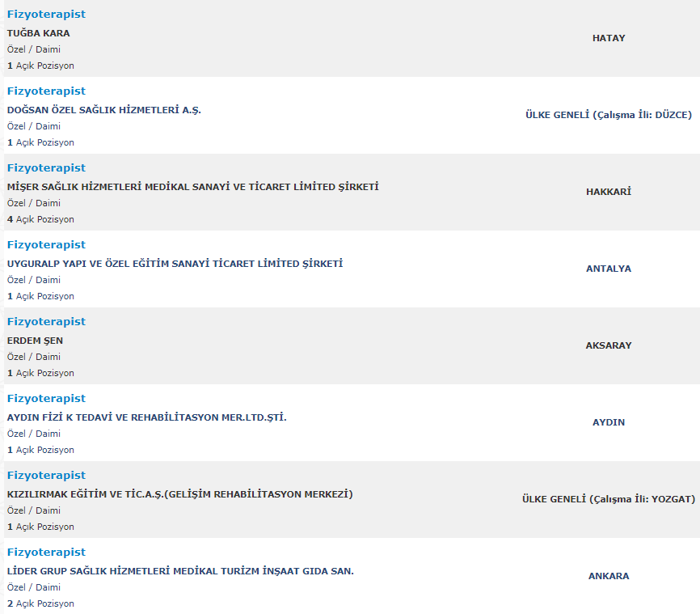
Task: Open the Fizyoterapist listing for TUĞBA KARA
Action: [46, 15]
